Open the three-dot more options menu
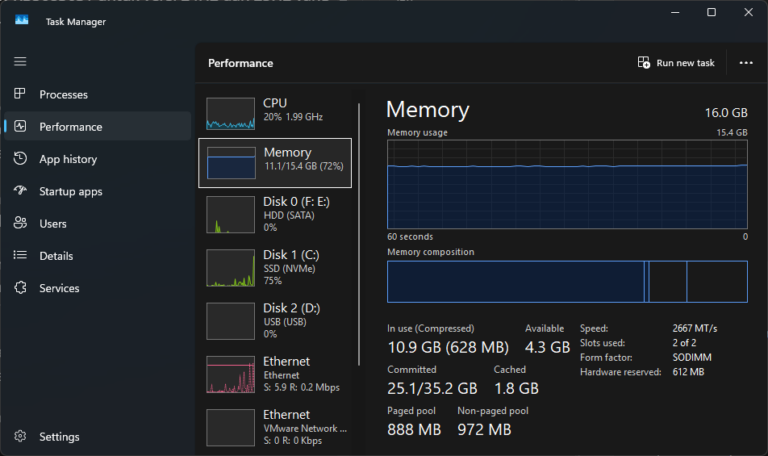768x456 pixels. coord(746,63)
